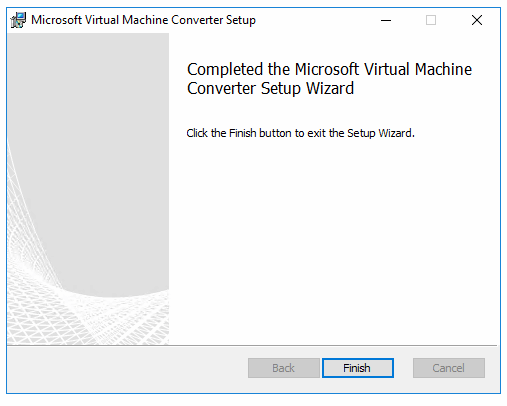Viewport: 507px width, 406px height.
Task: Click the word 'Completed' in the heading
Action: 225,70
